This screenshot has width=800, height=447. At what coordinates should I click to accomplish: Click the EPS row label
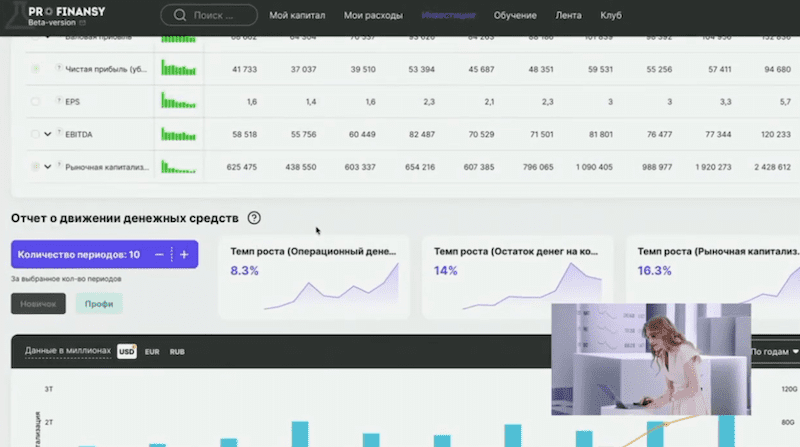pyautogui.click(x=72, y=102)
